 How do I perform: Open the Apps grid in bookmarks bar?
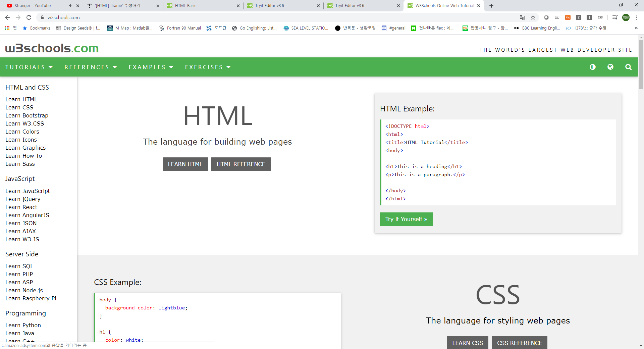7,28
